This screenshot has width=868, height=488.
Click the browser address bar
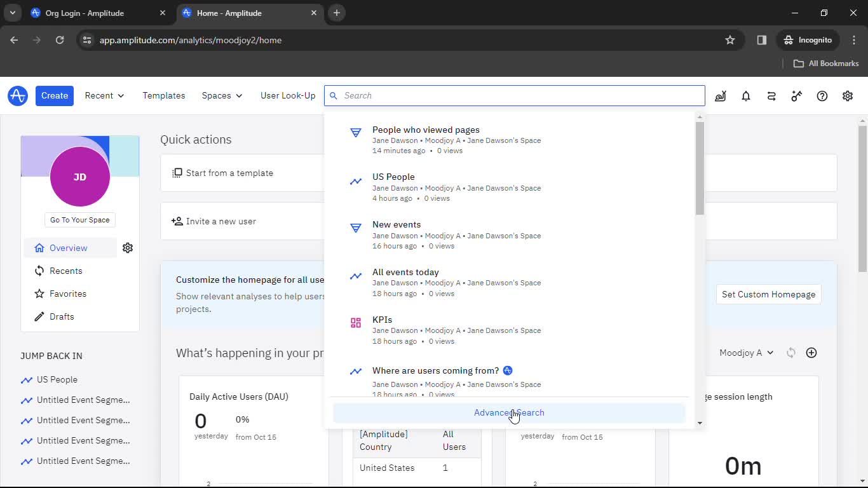[407, 40]
